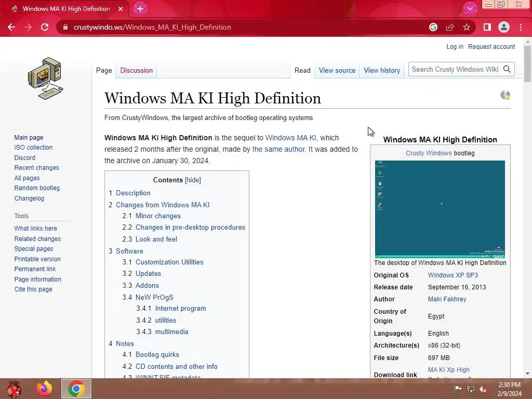Focus the Search Crusty Windows Wiki field
Screen dimensions: 532x399
click(x=455, y=69)
